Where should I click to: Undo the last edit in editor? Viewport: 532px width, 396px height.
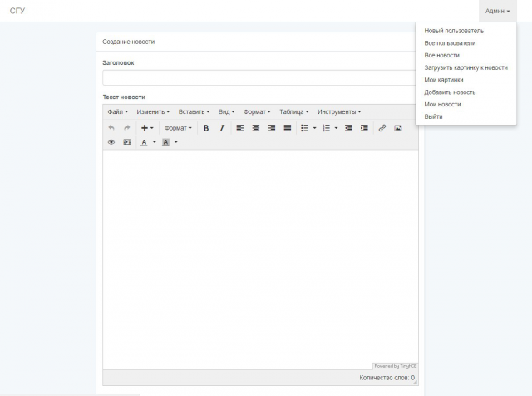(x=111, y=128)
